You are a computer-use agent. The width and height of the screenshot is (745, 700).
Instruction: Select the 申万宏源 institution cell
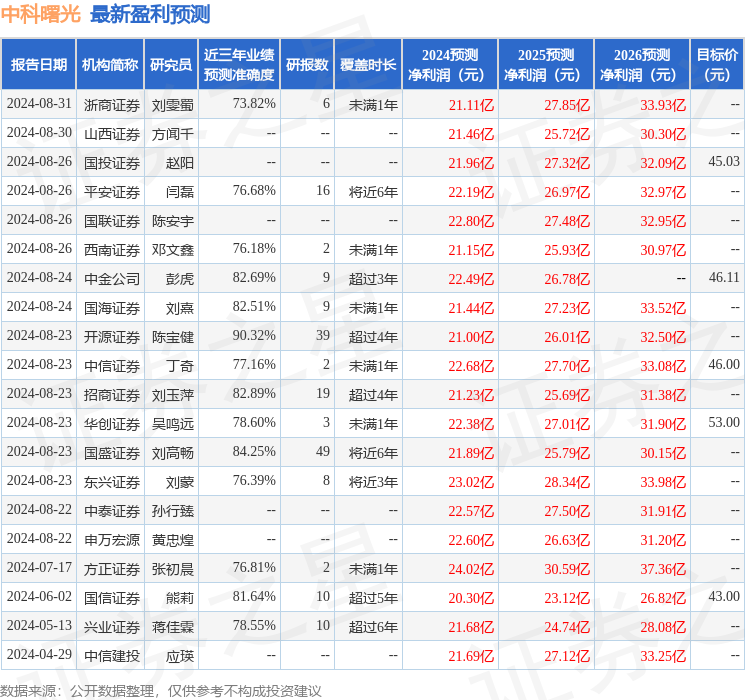pos(112,540)
